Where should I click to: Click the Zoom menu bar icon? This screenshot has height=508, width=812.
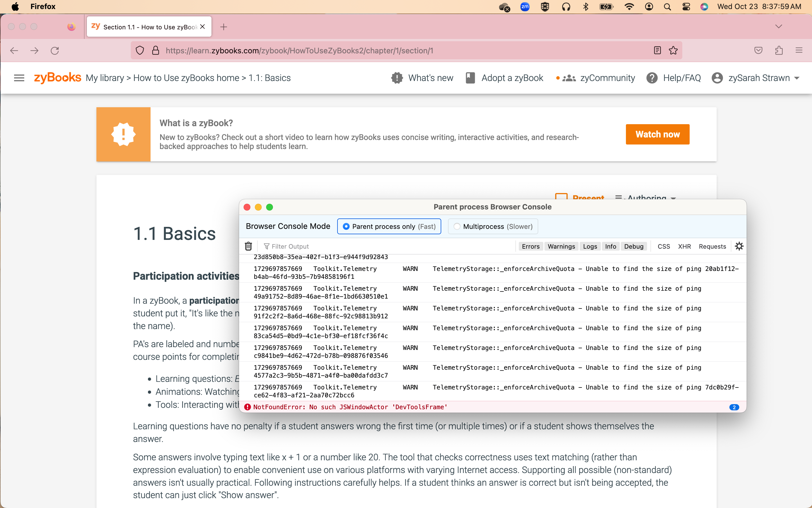tap(525, 7)
